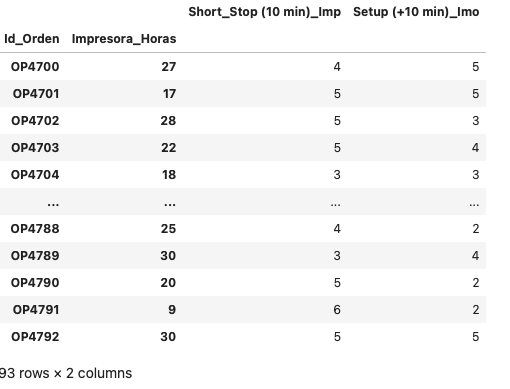Click the Setup (+10 min)_Imo column header
The height and width of the screenshot is (389, 510).
(x=416, y=12)
